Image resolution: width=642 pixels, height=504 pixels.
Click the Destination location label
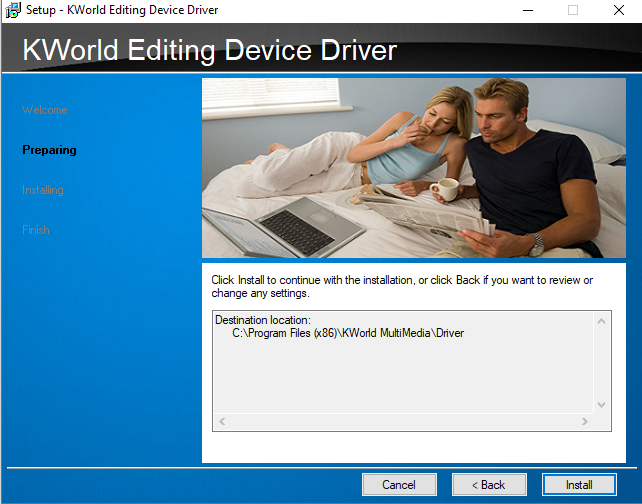coord(263,320)
